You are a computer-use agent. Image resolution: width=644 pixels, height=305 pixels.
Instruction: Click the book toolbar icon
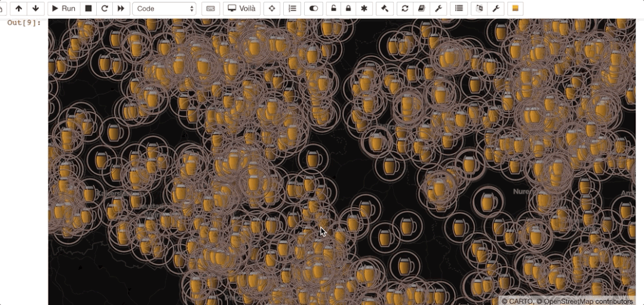click(x=421, y=8)
